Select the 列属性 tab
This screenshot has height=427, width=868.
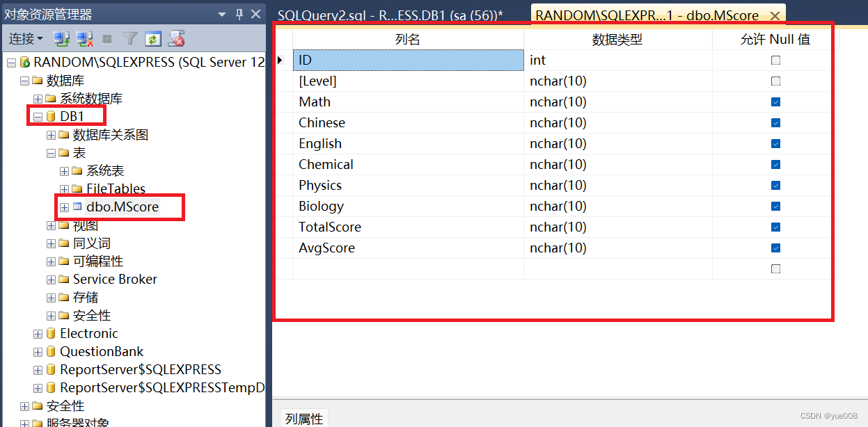click(x=304, y=419)
